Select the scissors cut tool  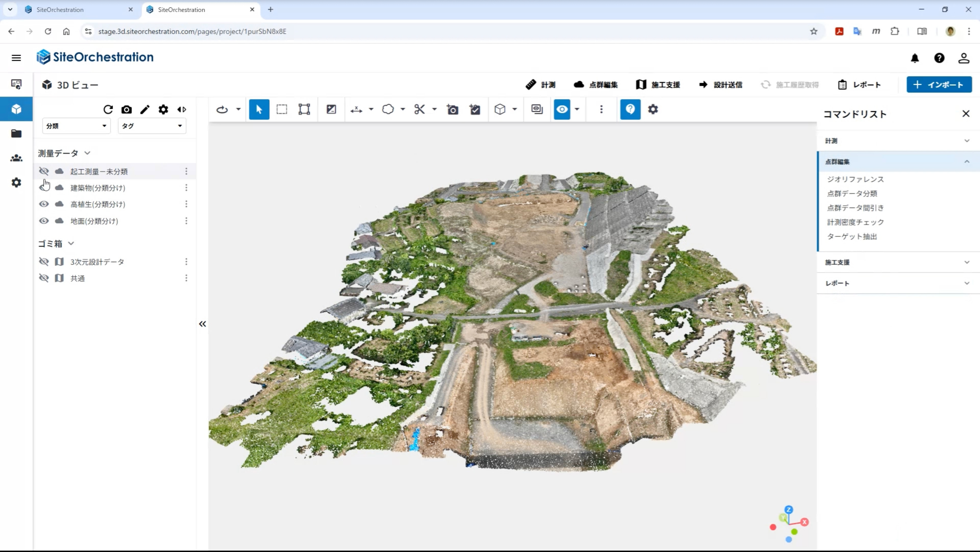(x=419, y=110)
